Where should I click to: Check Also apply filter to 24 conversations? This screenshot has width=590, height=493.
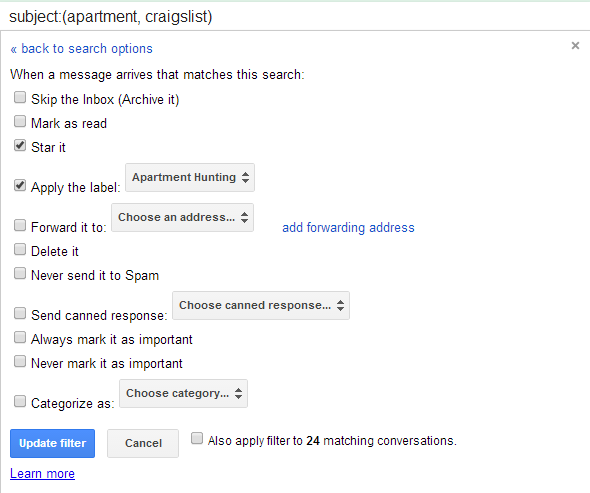point(197,438)
